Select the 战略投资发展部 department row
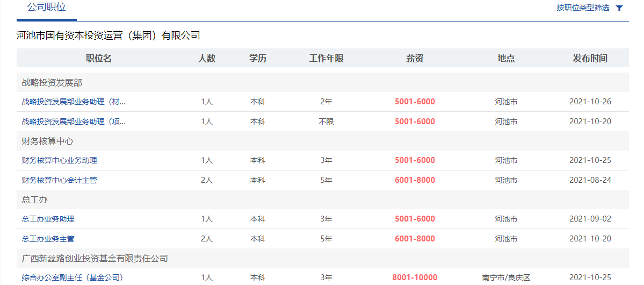This screenshot has width=644, height=285. 322,82
